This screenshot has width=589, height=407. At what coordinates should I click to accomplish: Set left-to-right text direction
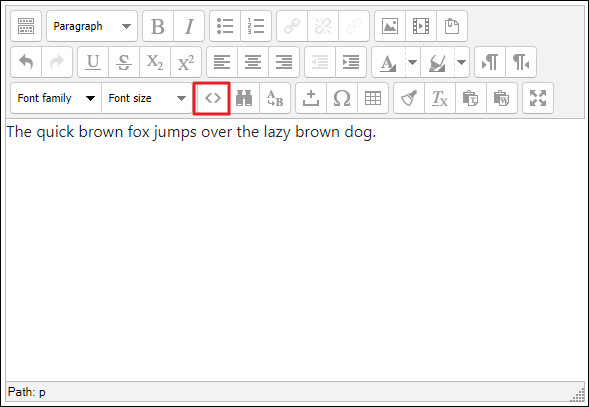(490, 62)
